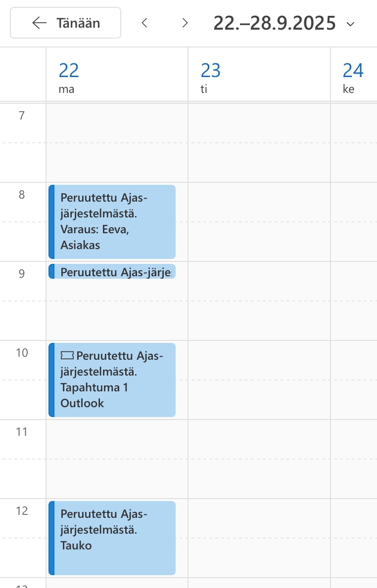This screenshot has width=377, height=588.
Task: Click the empty 11 o'clock slot on Monday
Action: tap(117, 459)
